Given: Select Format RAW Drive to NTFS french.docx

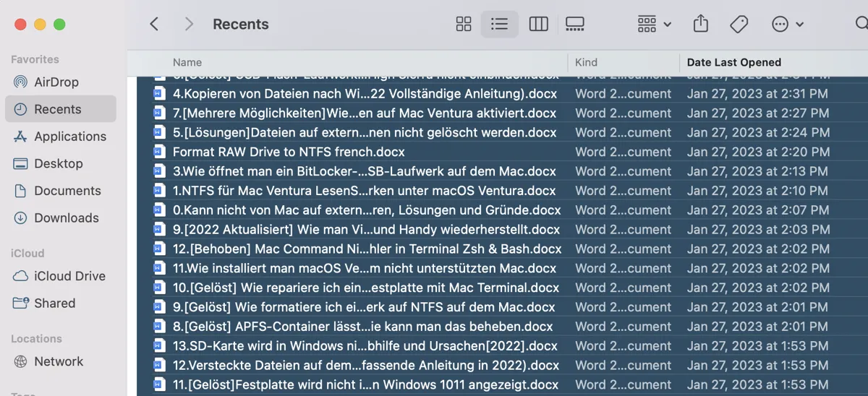Looking at the screenshot, I should [288, 152].
